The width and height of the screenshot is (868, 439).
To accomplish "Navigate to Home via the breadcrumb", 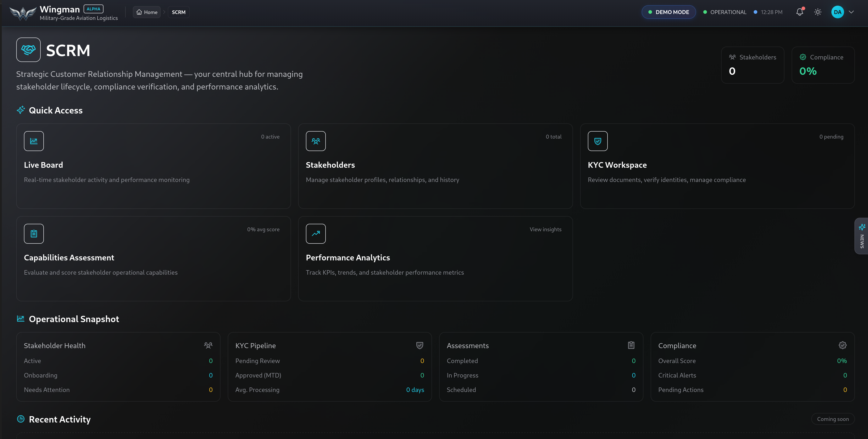I will pyautogui.click(x=147, y=12).
